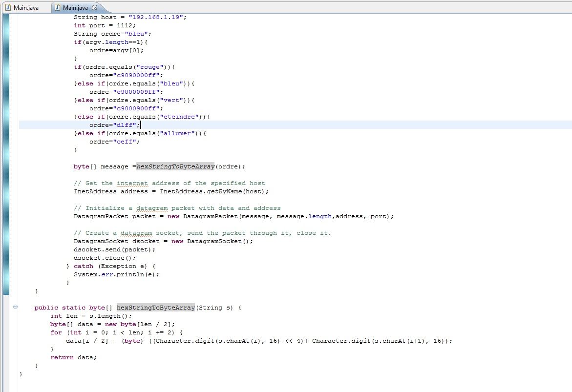
Task: Click the Java file icon on active tab
Action: click(x=57, y=7)
